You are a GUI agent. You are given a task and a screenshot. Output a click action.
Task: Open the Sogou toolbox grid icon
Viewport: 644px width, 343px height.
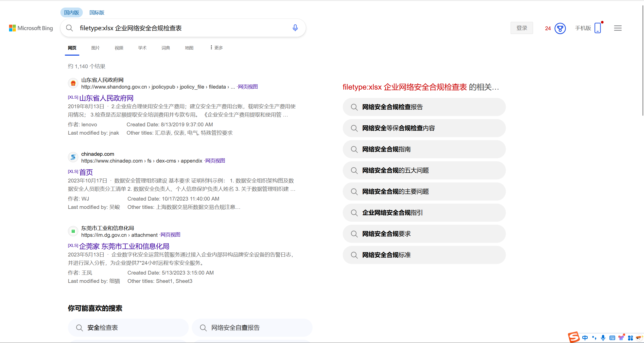(x=631, y=338)
